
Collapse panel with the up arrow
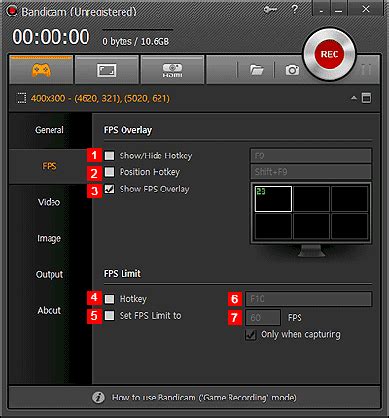click(x=354, y=98)
